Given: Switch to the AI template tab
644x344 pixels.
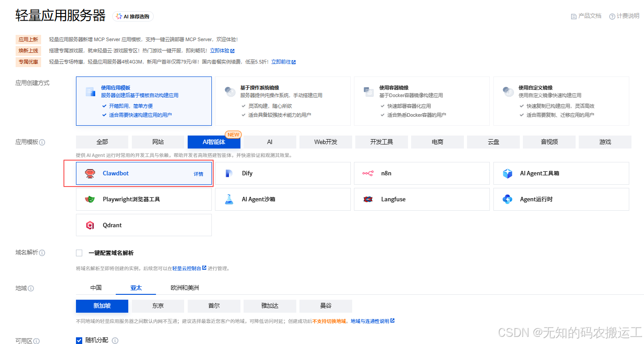Looking at the screenshot, I should coord(269,142).
